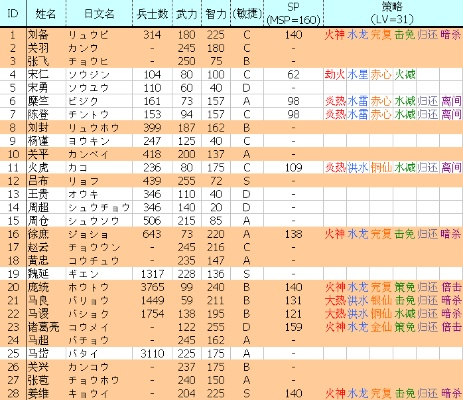Click the name cell 姜维
This screenshot has width=463, height=400.
pyautogui.click(x=38, y=394)
